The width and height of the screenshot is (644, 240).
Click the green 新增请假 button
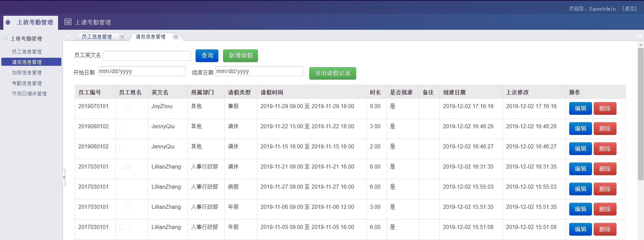(240, 55)
